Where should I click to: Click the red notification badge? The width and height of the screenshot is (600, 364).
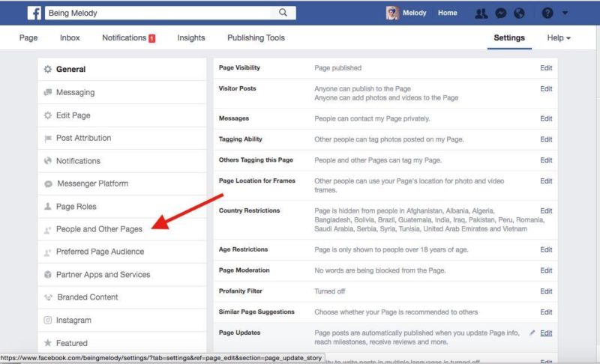pyautogui.click(x=152, y=38)
